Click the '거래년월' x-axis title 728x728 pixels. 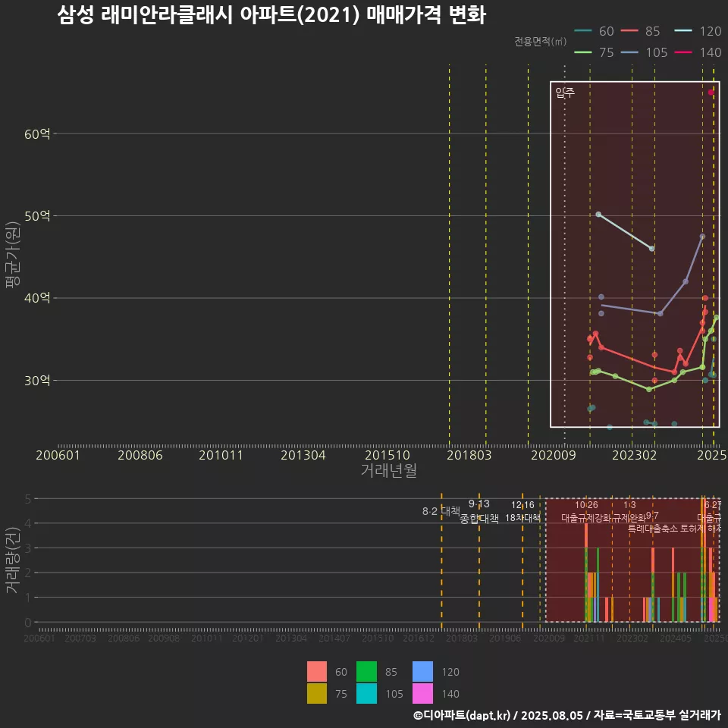point(388,470)
